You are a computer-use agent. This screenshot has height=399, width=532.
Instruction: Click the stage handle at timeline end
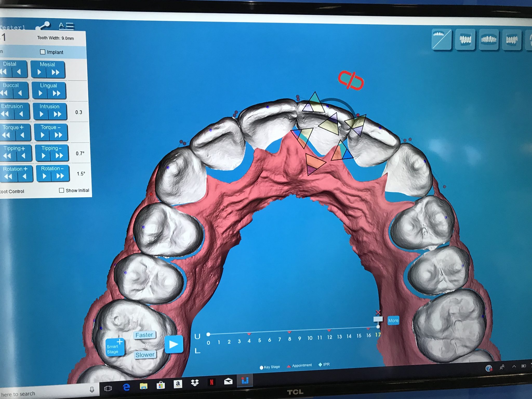[x=378, y=319]
